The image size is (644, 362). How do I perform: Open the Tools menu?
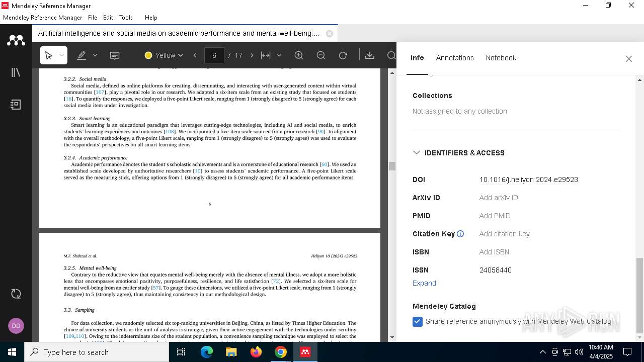[x=126, y=17]
